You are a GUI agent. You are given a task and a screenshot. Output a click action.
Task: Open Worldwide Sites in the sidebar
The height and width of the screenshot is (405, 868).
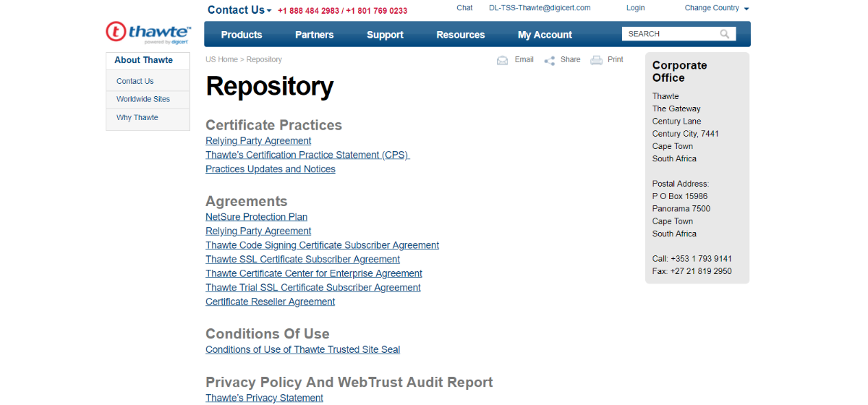click(x=143, y=99)
